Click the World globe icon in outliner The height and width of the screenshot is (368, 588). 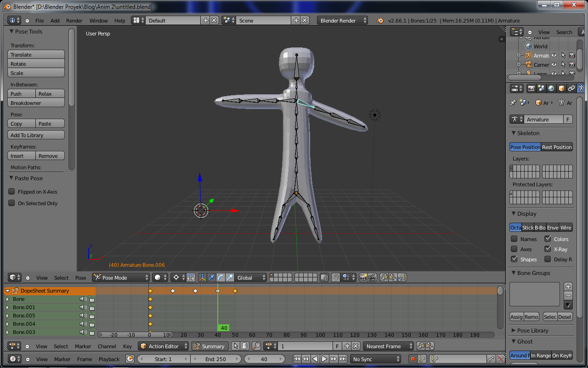[x=529, y=46]
